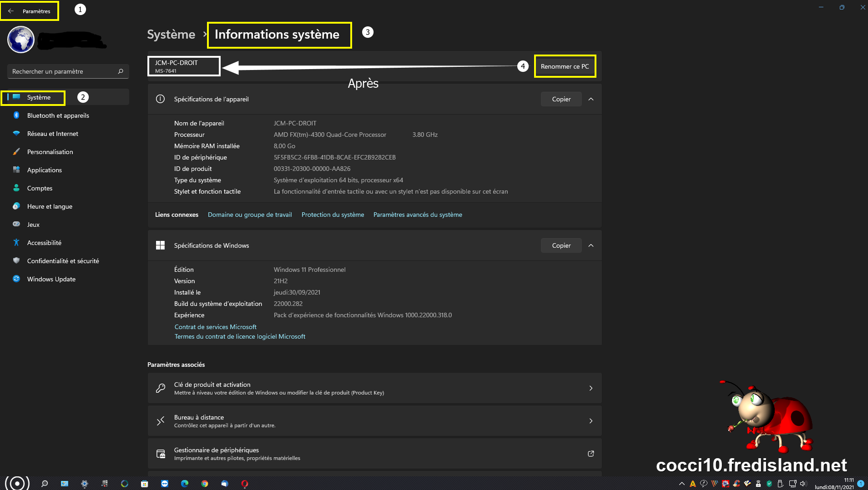Viewport: 868px width, 490px height.
Task: Expand Clé de produit et activation
Action: 590,388
